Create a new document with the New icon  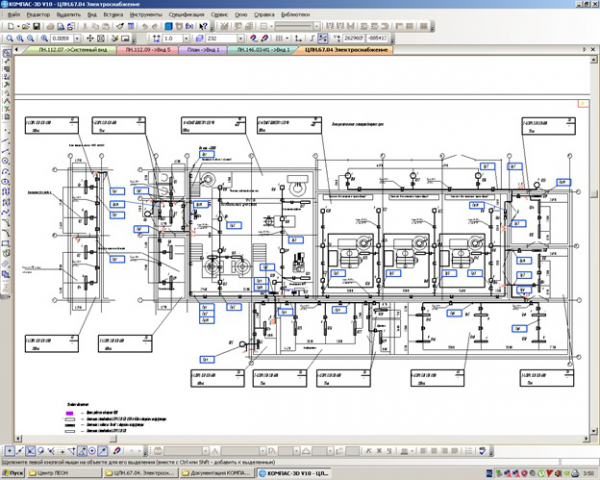pos(11,26)
